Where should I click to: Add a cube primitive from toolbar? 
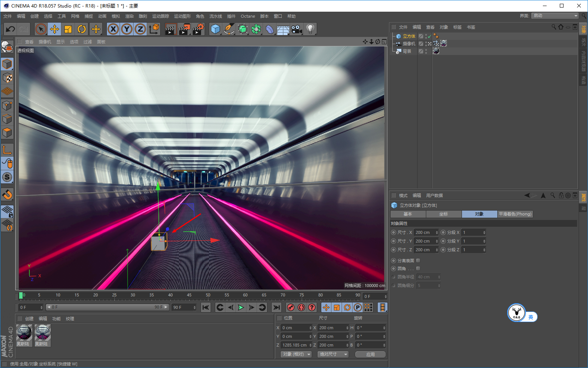pyautogui.click(x=215, y=29)
